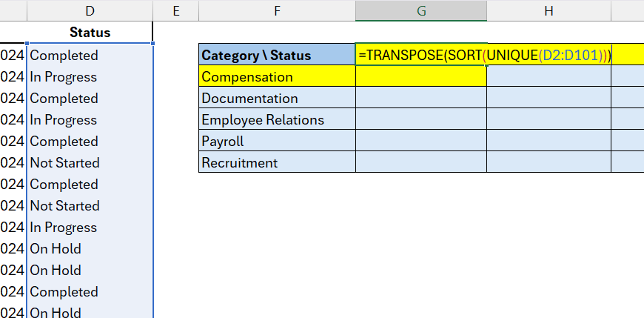This screenshot has height=318, width=644.
Task: Select the Employee Relations cell
Action: pos(278,119)
